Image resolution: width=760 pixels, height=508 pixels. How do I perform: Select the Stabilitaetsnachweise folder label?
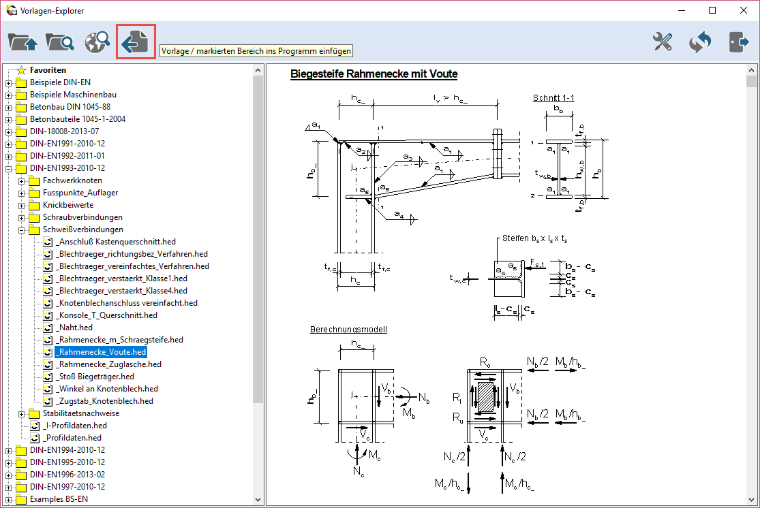pos(81,413)
